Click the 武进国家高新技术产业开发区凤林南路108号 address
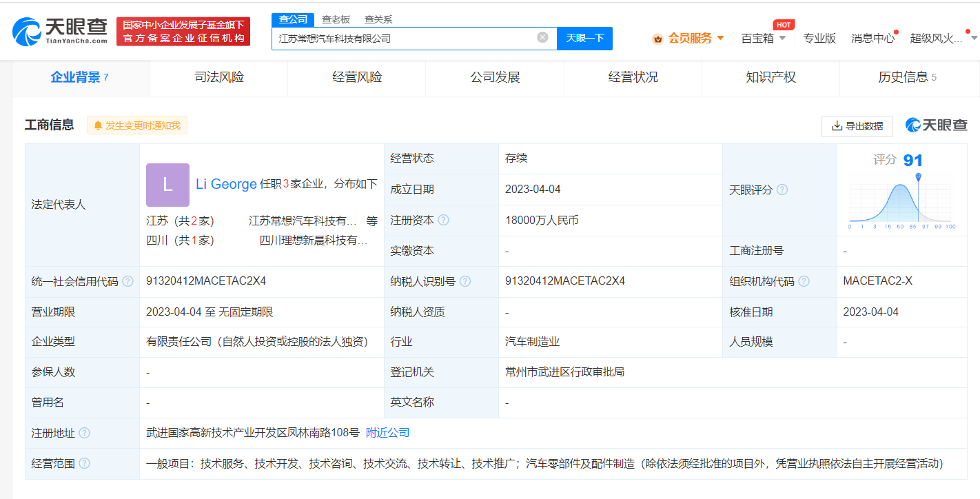 (x=253, y=433)
